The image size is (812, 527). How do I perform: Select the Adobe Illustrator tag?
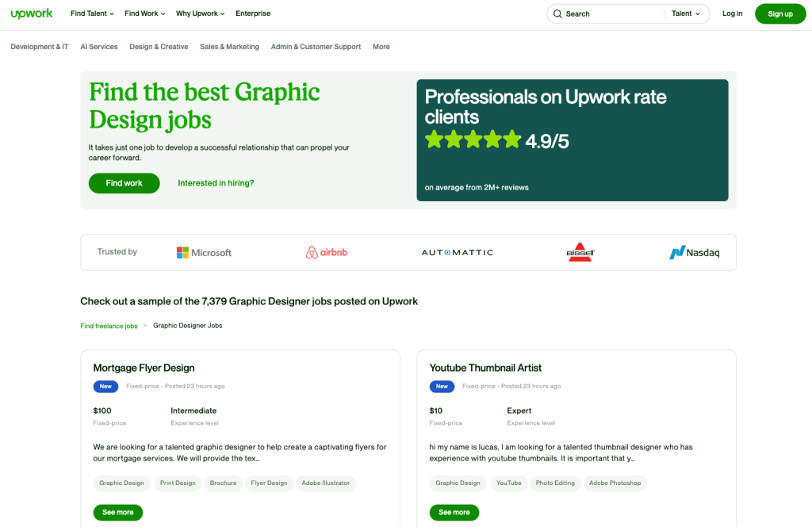(326, 483)
